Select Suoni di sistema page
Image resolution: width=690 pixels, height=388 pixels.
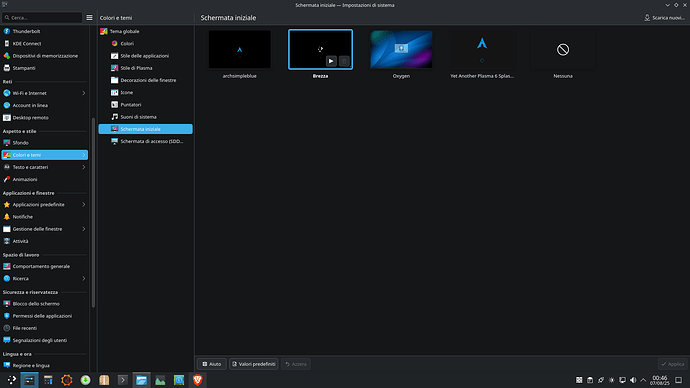(x=146, y=117)
